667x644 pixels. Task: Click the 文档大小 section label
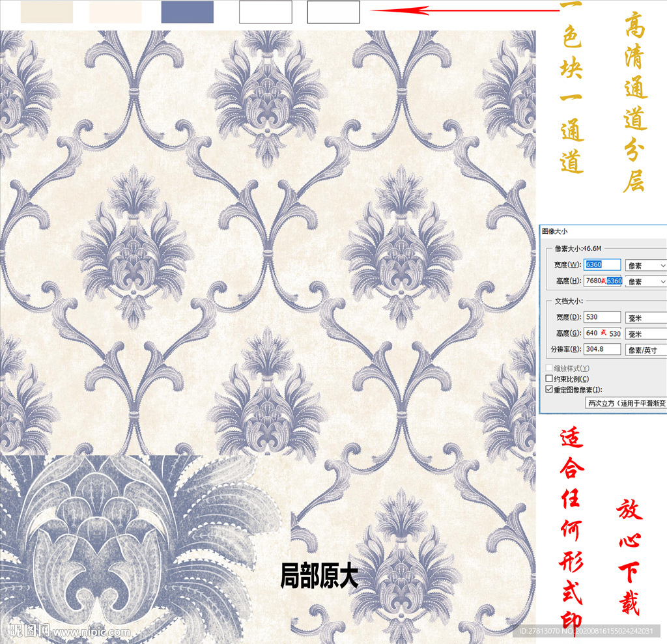point(569,301)
